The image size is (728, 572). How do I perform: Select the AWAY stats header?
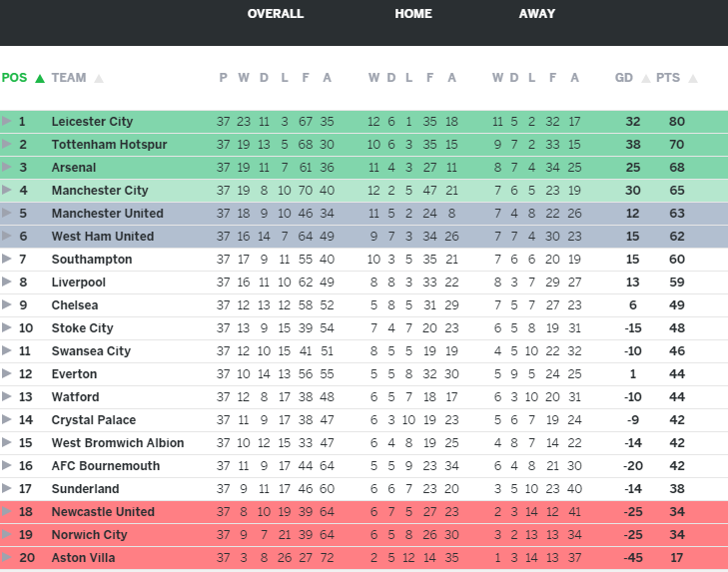click(x=537, y=14)
